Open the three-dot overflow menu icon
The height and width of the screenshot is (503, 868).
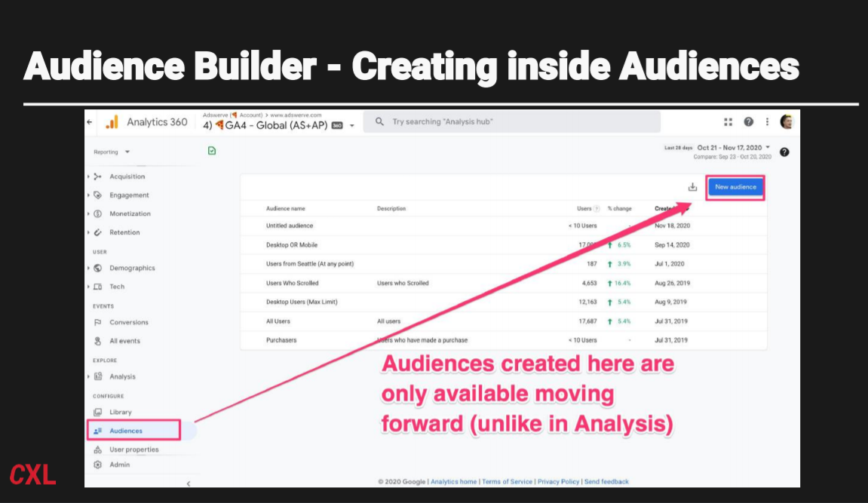(767, 121)
